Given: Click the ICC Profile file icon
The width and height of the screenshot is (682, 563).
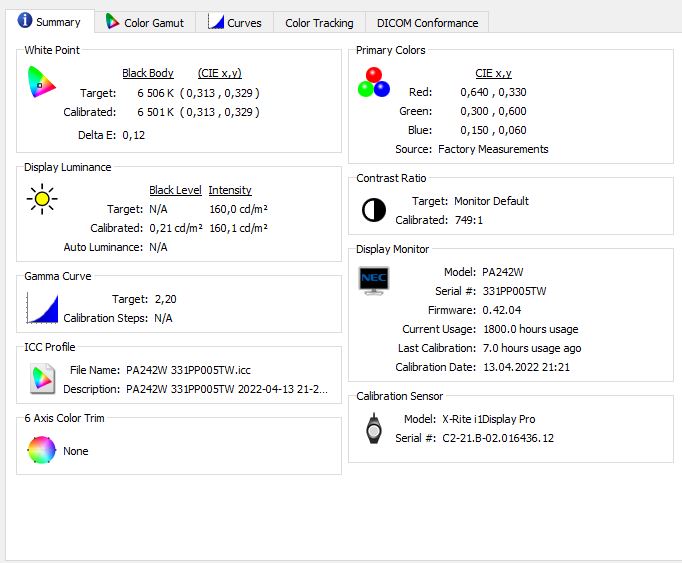Looking at the screenshot, I should point(42,379).
